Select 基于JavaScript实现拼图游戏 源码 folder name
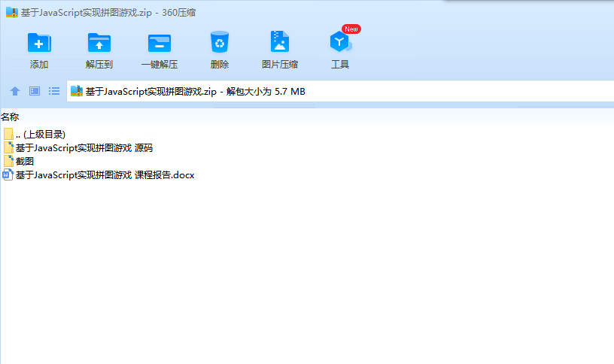The width and height of the screenshot is (614, 364). (x=84, y=147)
